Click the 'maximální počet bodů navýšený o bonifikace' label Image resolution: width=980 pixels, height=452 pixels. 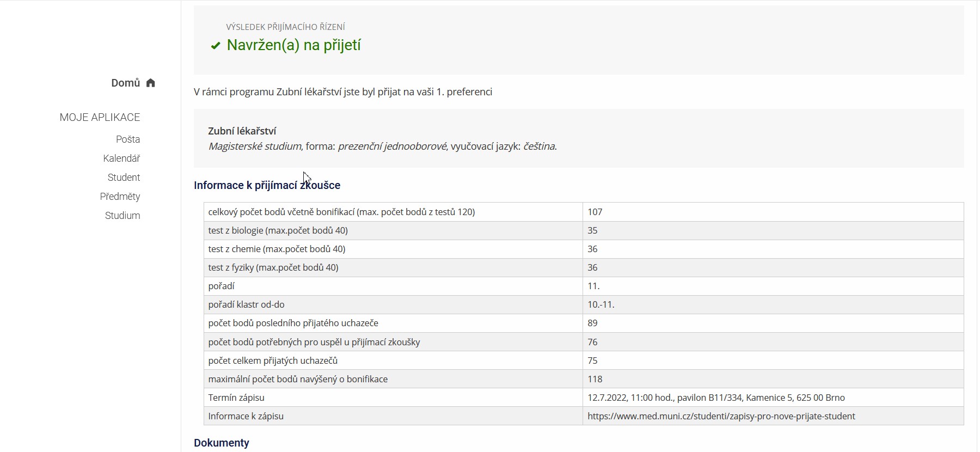298,379
